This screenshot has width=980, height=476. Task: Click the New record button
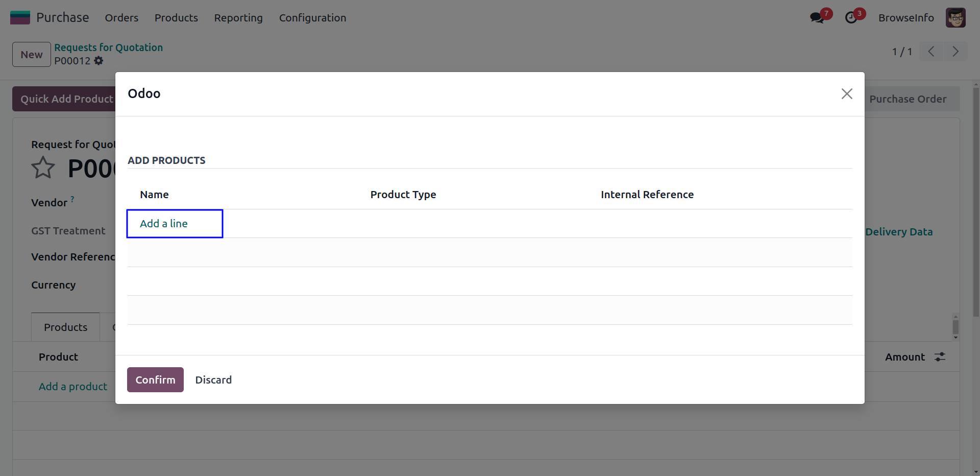click(x=32, y=55)
